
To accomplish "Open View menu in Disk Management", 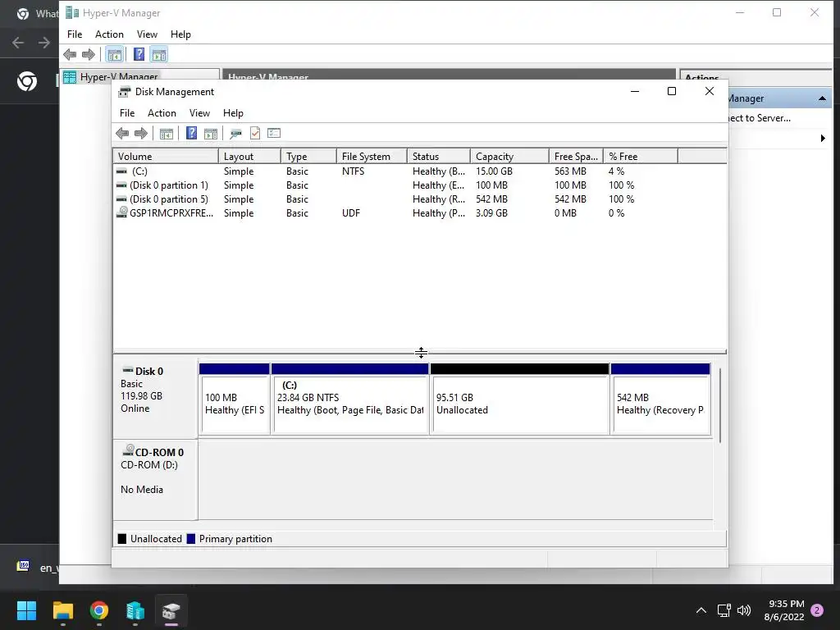I will pyautogui.click(x=199, y=113).
